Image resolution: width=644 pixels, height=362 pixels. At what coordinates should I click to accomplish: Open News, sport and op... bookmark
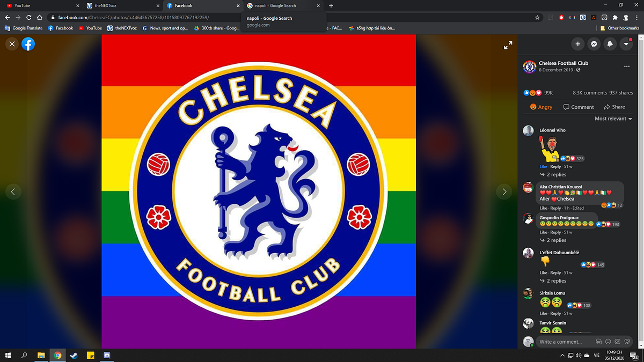165,28
